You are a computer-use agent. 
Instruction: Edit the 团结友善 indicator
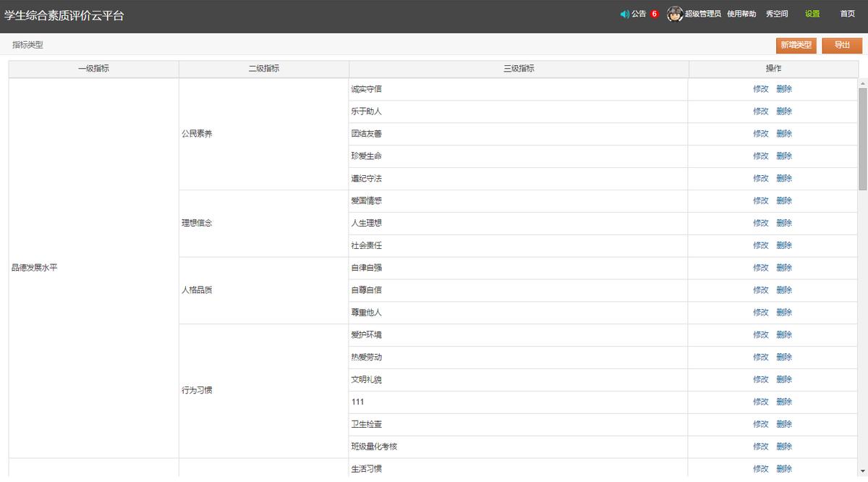pos(760,134)
